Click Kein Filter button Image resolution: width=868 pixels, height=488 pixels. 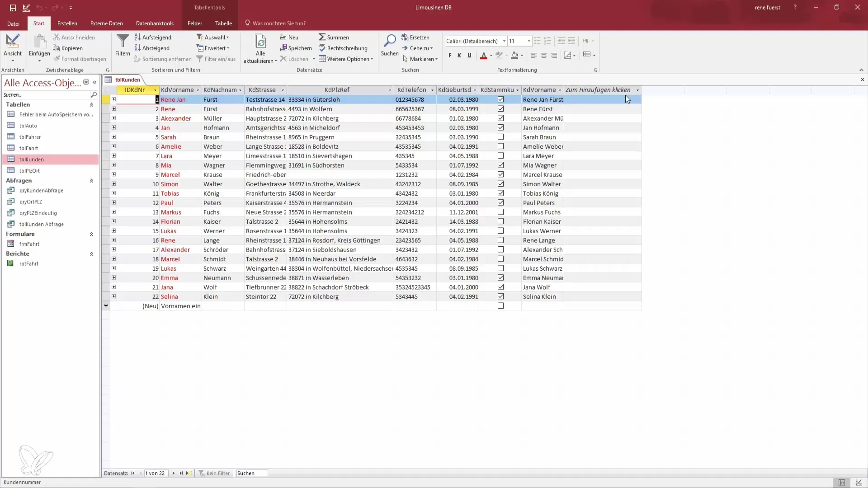click(x=214, y=474)
